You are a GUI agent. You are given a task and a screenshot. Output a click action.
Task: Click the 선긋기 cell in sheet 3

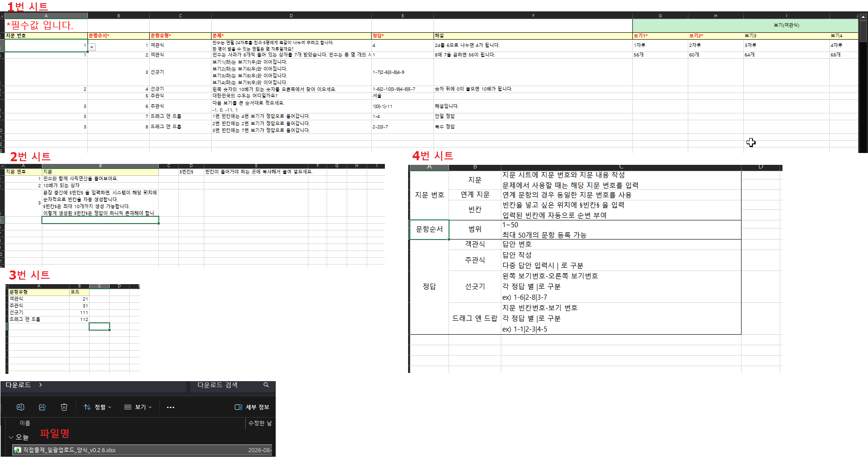[39, 312]
